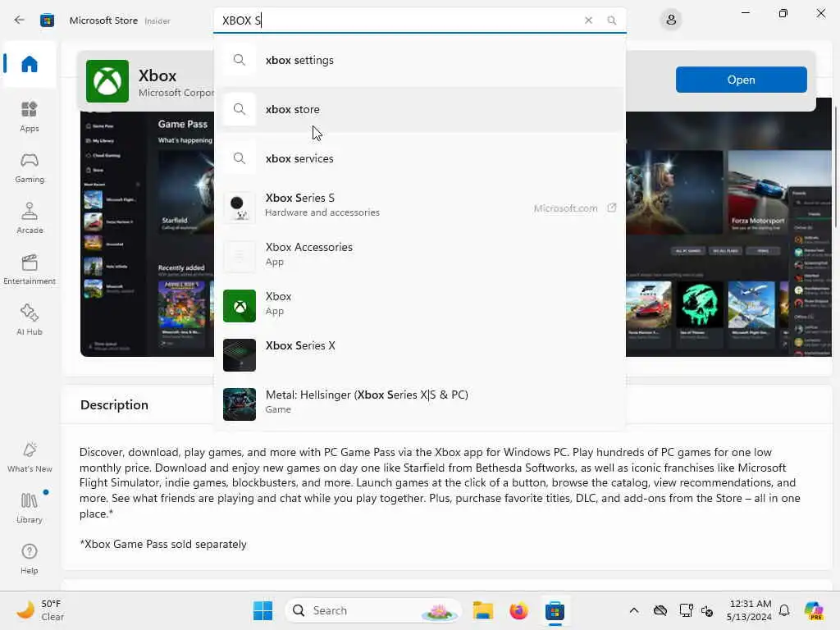Click the Microsoft Store logo icon
Screen dimensions: 840x630
tap(47, 21)
